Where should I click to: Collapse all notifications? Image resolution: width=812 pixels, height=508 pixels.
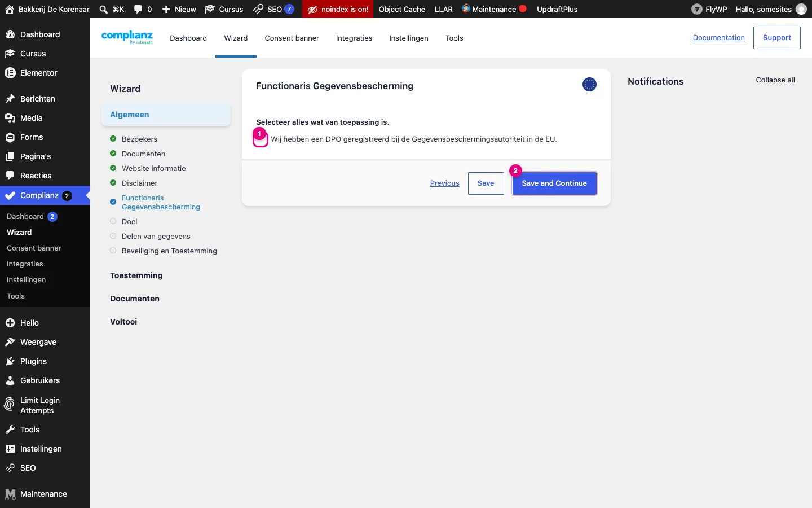coord(775,80)
